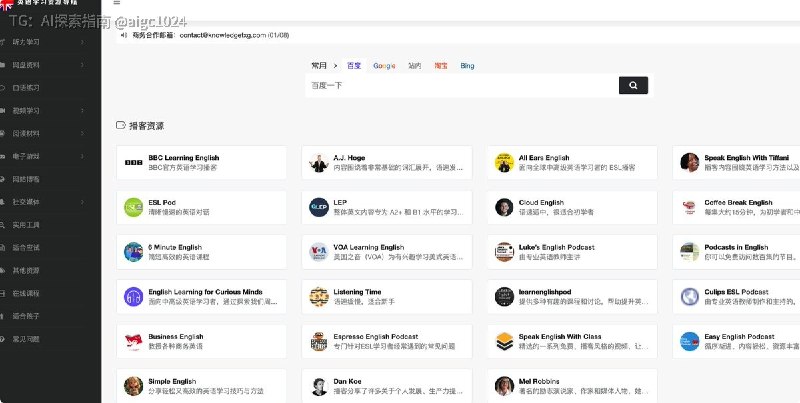
Task: Click the VOA Learning English logo
Action: (x=319, y=252)
